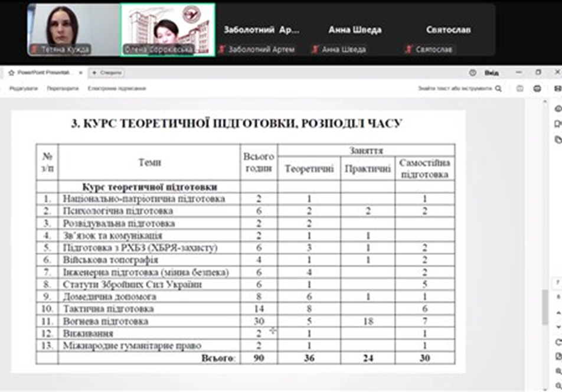Click Розвідувальна підготовка row text

click(119, 223)
